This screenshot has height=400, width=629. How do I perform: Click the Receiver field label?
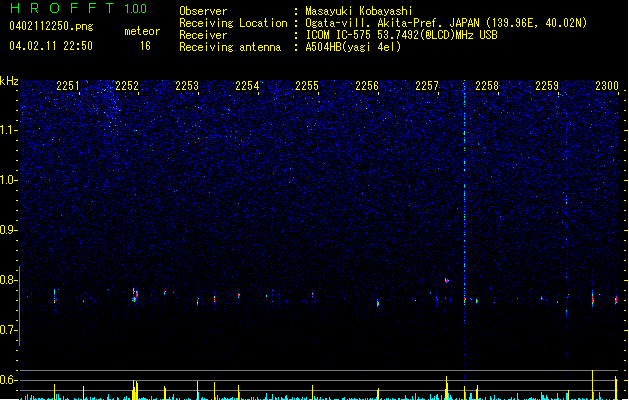pyautogui.click(x=203, y=35)
